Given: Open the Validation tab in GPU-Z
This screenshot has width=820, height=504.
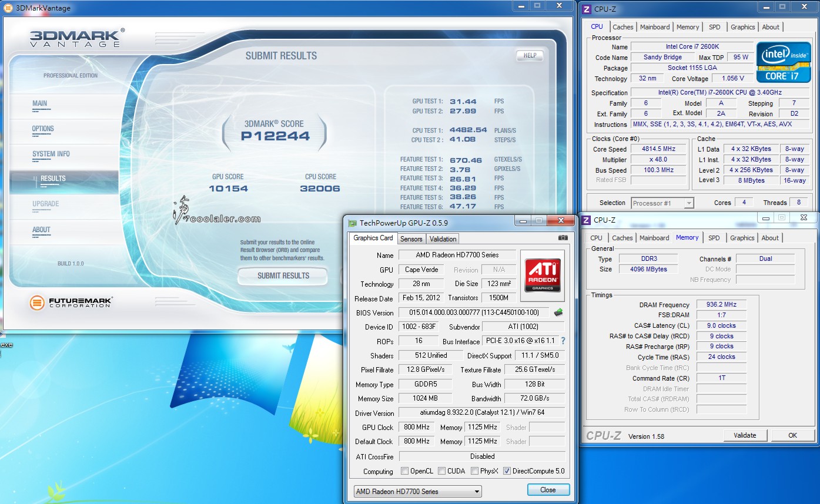Looking at the screenshot, I should (x=443, y=238).
